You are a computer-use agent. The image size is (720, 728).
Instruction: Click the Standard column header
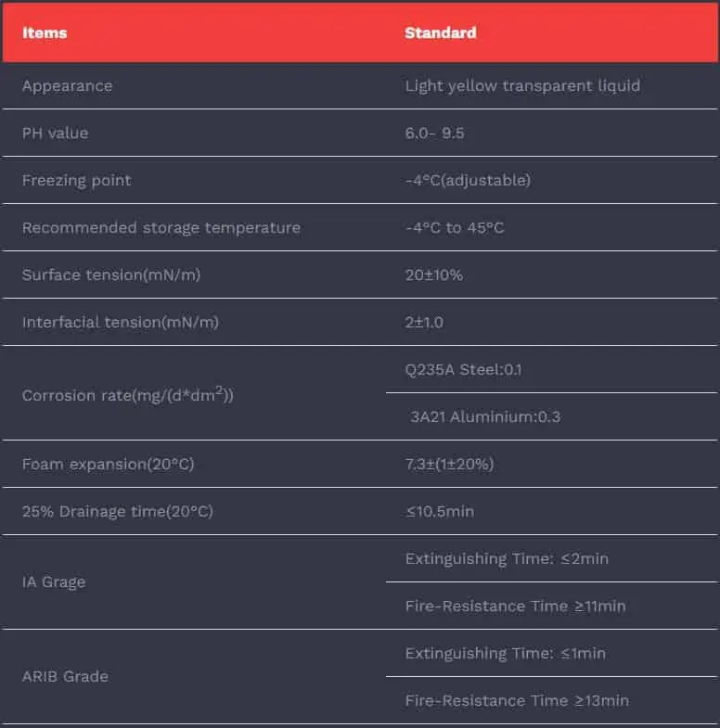[x=441, y=32]
